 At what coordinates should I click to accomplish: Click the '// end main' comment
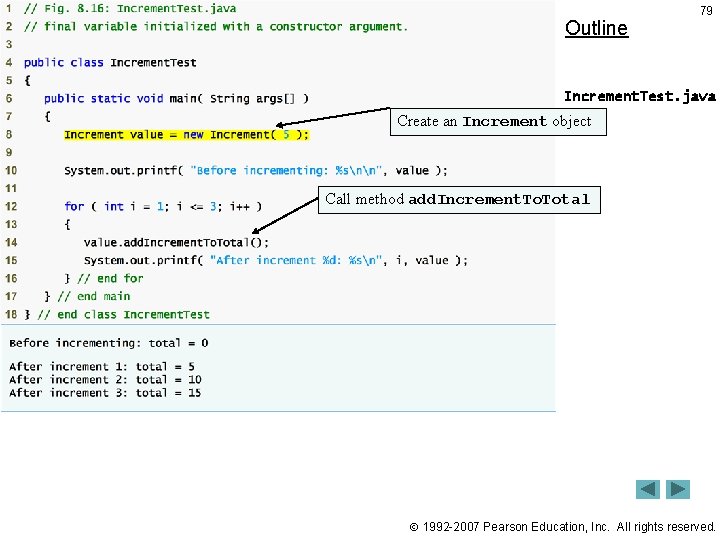click(x=94, y=296)
